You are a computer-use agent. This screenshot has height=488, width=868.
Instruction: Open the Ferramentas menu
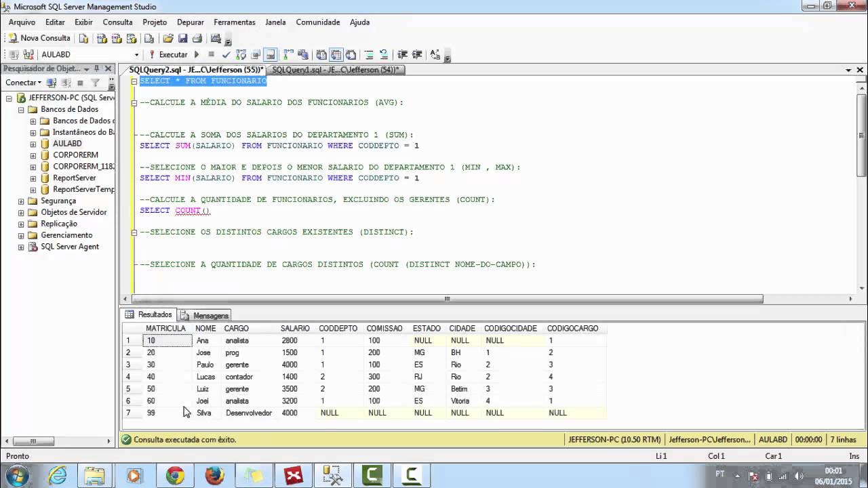(x=235, y=22)
